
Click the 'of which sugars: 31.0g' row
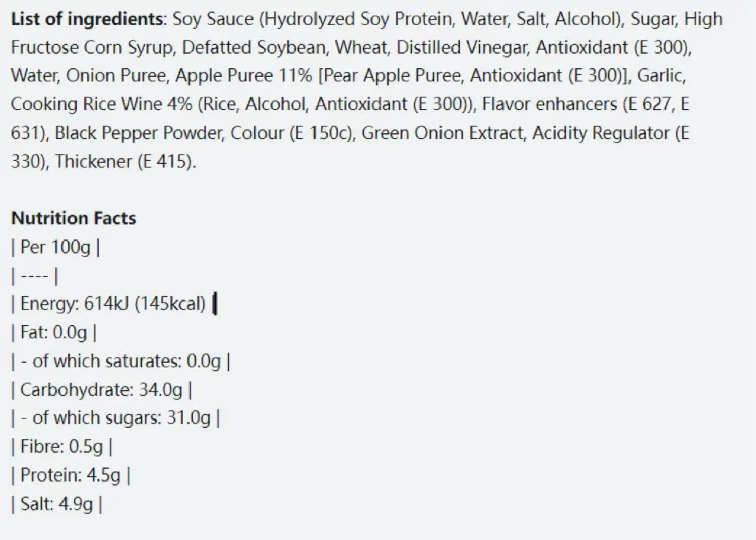pyautogui.click(x=121, y=418)
